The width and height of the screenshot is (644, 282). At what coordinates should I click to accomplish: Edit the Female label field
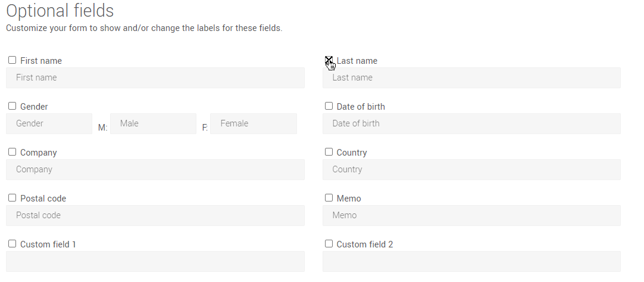[253, 123]
